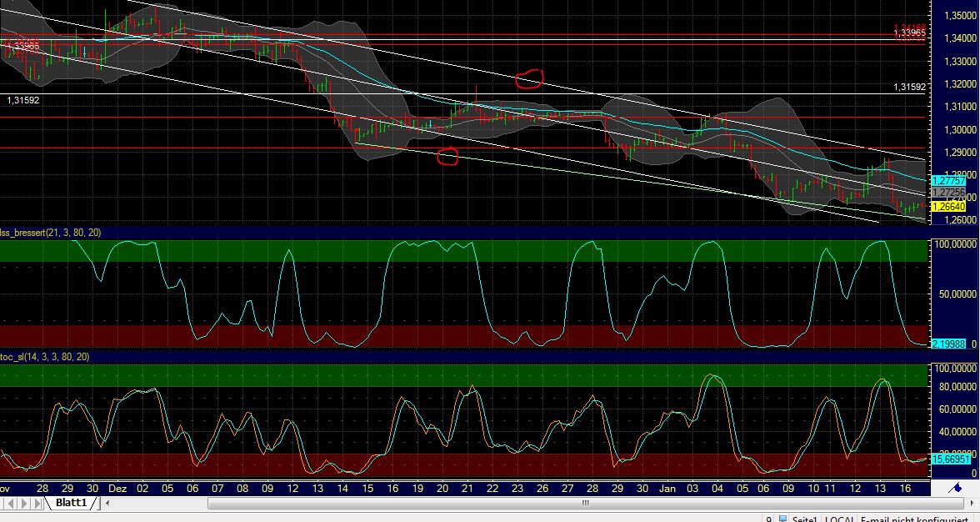This screenshot has height=522, width=980.
Task: Click 'E-mail nicht konfiguriert' status text
Action: click(x=912, y=519)
